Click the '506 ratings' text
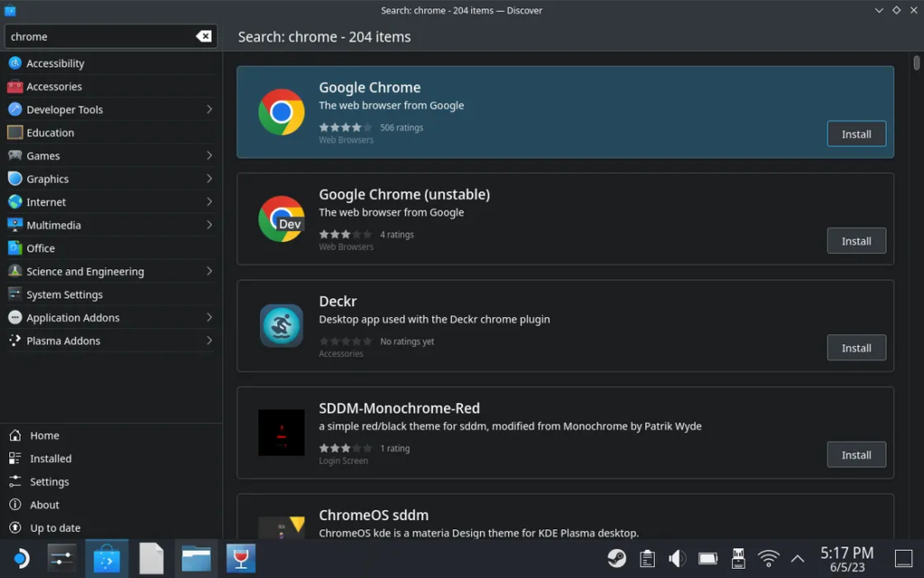The image size is (924, 578). pyautogui.click(x=402, y=127)
